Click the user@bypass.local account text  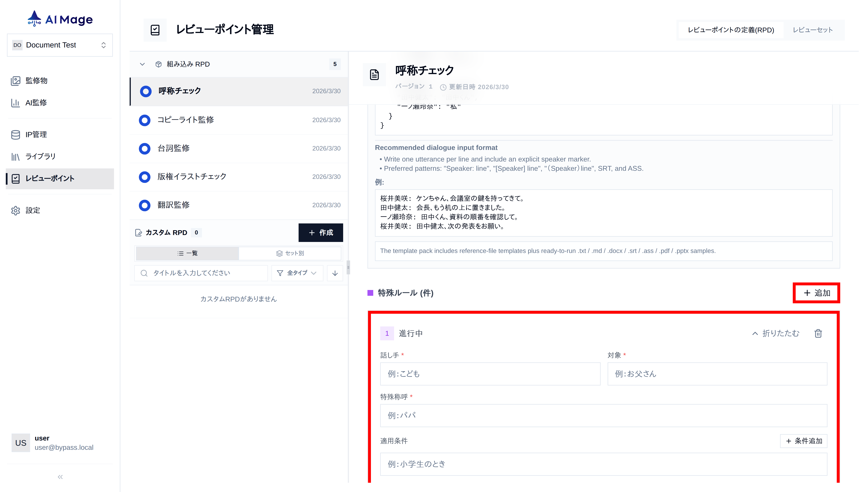(64, 447)
